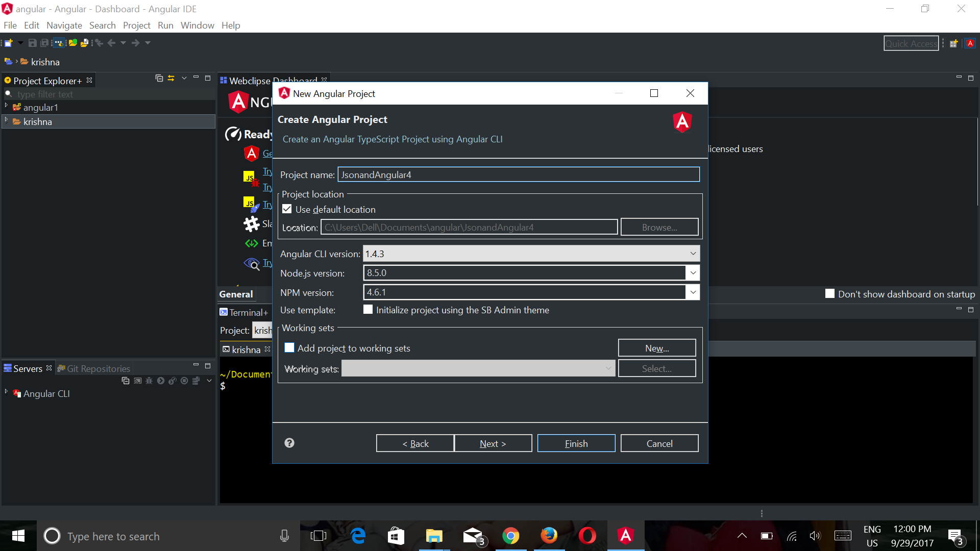Check Initialize project using SB Admin theme
Viewport: 980px width, 551px height.
pos(368,309)
